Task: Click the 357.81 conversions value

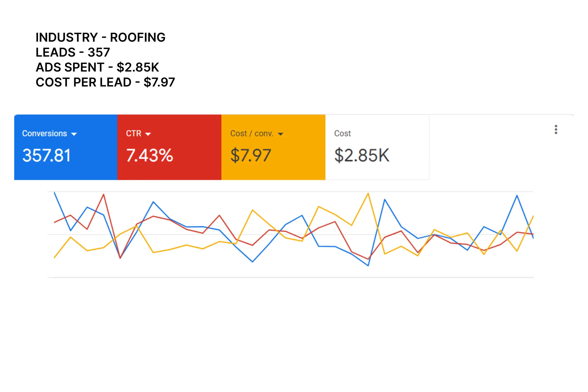Action: point(47,155)
